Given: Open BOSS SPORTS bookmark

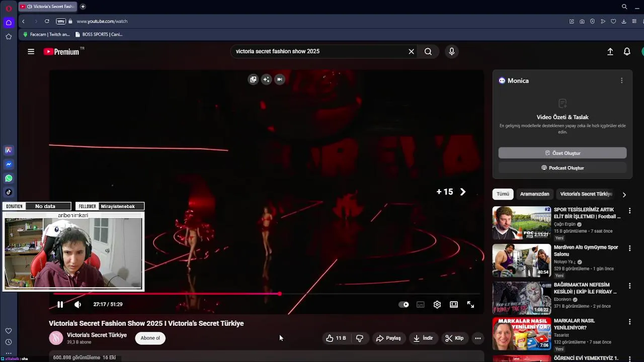Looking at the screenshot, I should click(99, 34).
